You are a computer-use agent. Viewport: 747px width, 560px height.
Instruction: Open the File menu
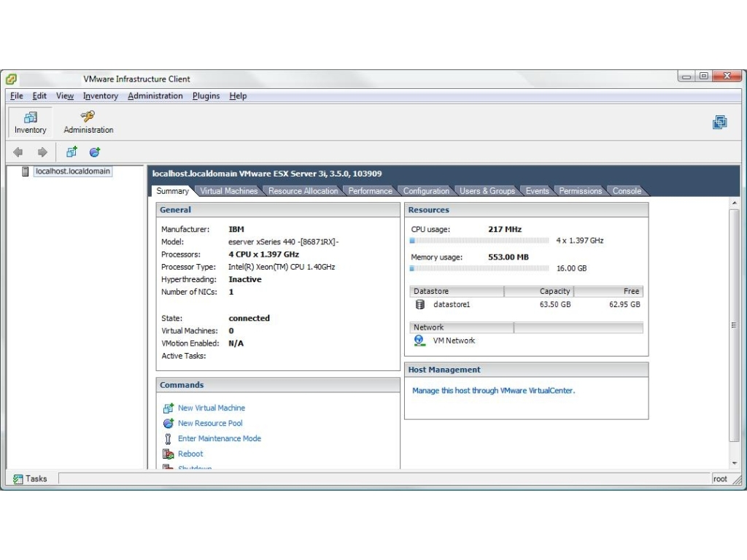[17, 96]
